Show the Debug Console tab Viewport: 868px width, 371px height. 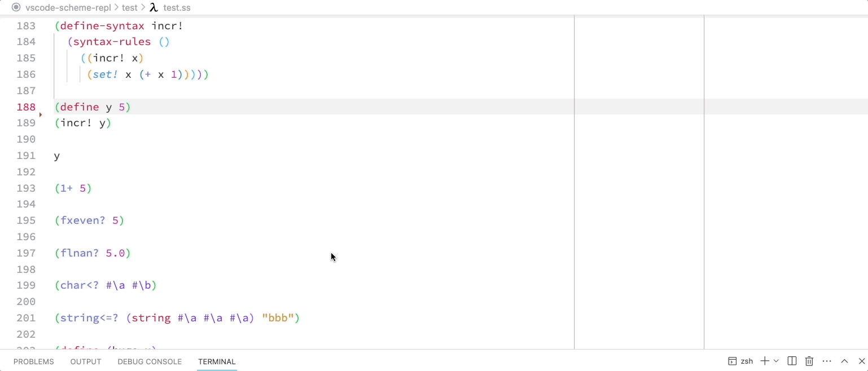tap(150, 362)
